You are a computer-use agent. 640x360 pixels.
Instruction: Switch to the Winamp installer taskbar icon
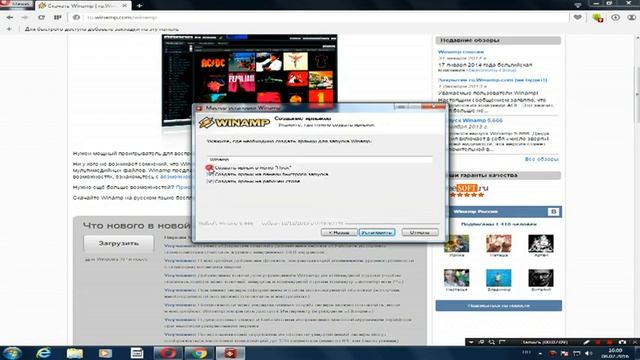230,353
